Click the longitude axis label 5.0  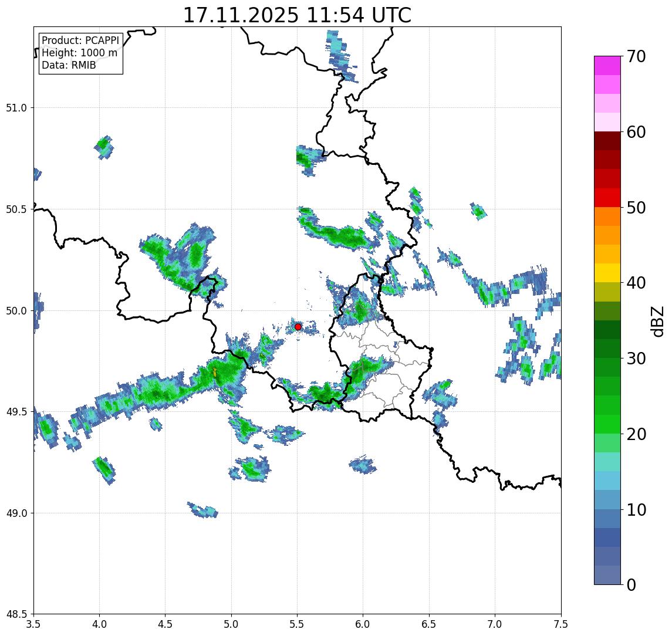coord(231,624)
